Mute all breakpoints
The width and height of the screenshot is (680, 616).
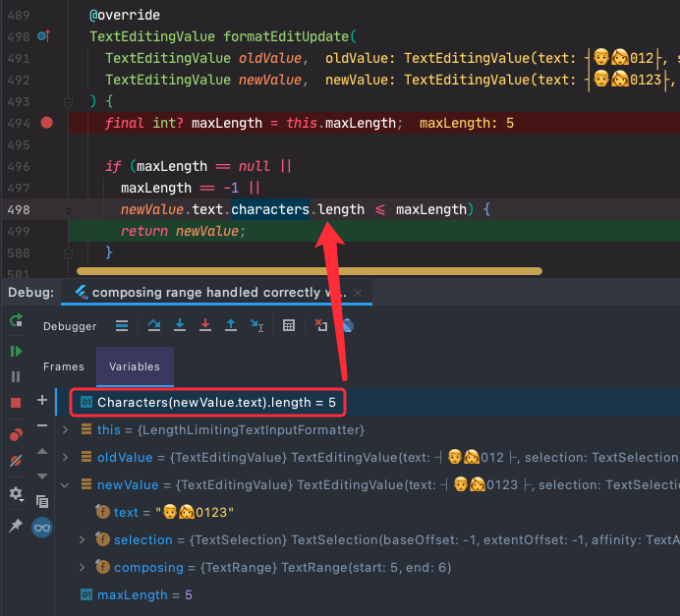pyautogui.click(x=16, y=461)
